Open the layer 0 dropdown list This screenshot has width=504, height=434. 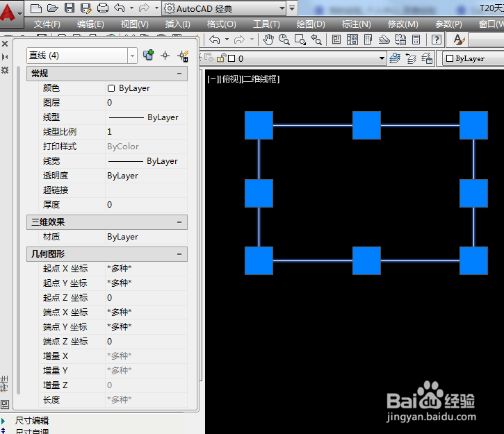[382, 58]
